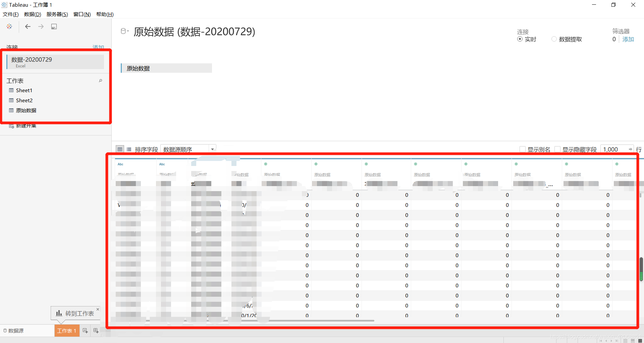Click the data source cylinder icon by title
This screenshot has width=644, height=343.
point(123,31)
